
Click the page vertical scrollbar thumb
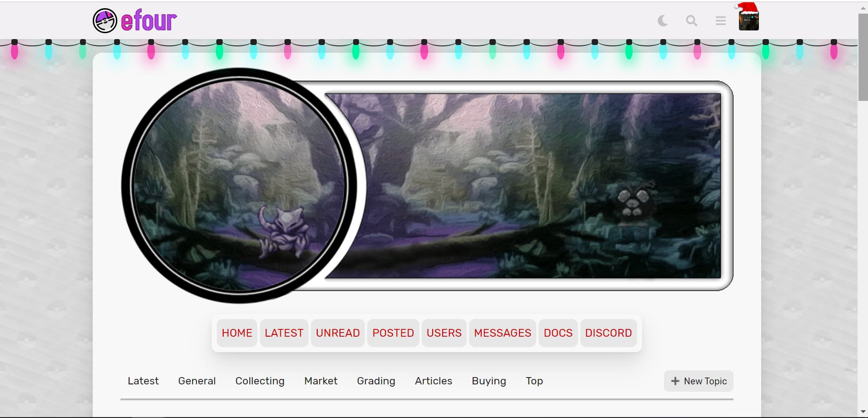click(863, 57)
